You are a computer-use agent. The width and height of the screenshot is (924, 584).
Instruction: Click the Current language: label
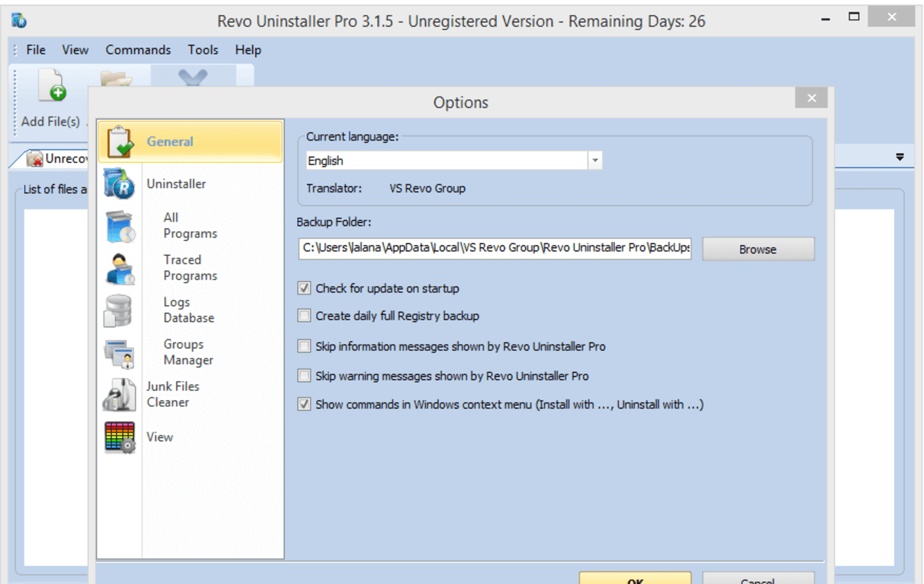[352, 137]
